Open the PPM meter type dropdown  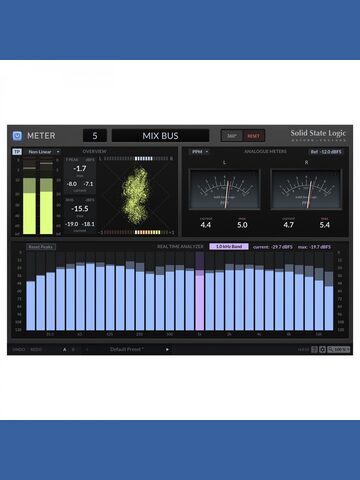pyautogui.click(x=200, y=152)
